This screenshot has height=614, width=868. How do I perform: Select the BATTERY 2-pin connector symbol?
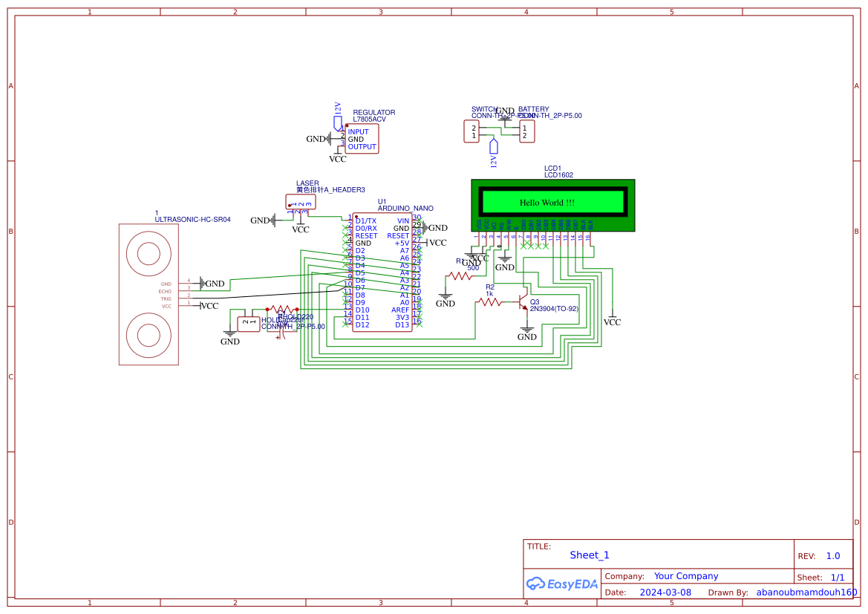(527, 131)
